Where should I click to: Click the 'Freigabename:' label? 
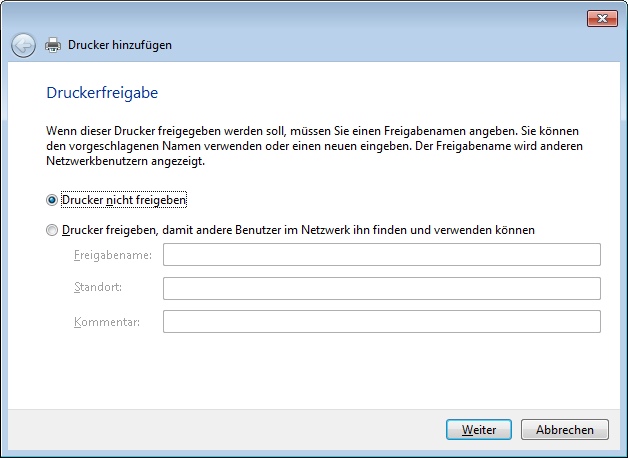coord(113,255)
